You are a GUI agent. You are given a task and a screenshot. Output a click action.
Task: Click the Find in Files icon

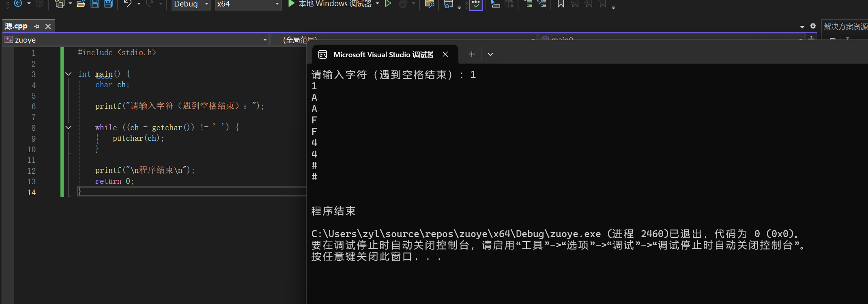coord(430,4)
